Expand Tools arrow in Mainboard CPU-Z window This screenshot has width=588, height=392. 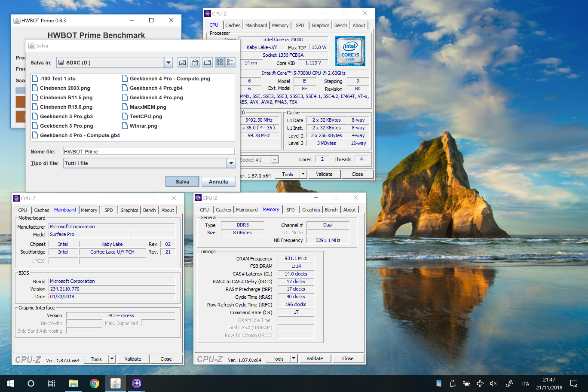click(x=112, y=359)
